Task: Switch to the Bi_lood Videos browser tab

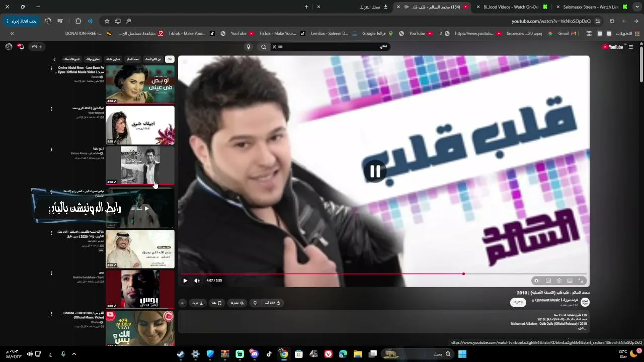Action: tap(511, 7)
